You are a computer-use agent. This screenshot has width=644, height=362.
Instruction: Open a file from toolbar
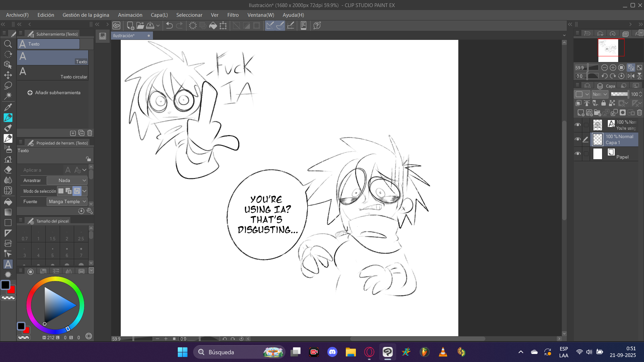point(140,25)
